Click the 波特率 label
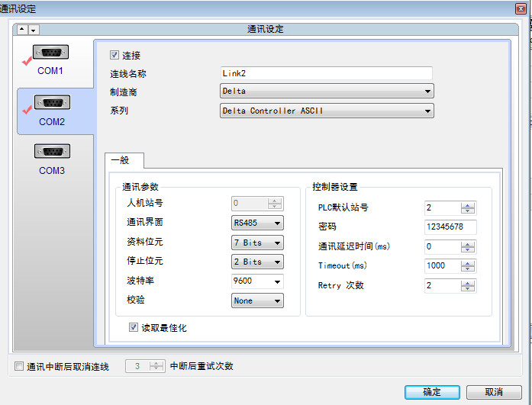The height and width of the screenshot is (405, 532). pos(140,281)
